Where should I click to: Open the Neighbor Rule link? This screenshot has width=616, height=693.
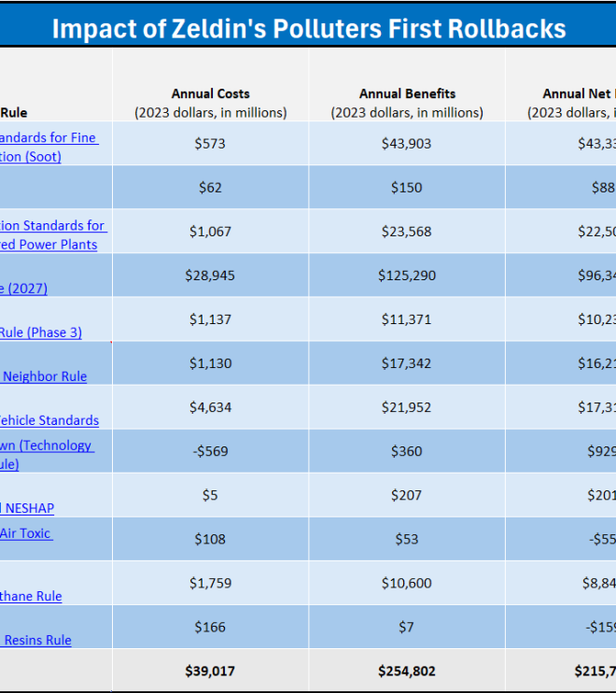click(x=43, y=376)
